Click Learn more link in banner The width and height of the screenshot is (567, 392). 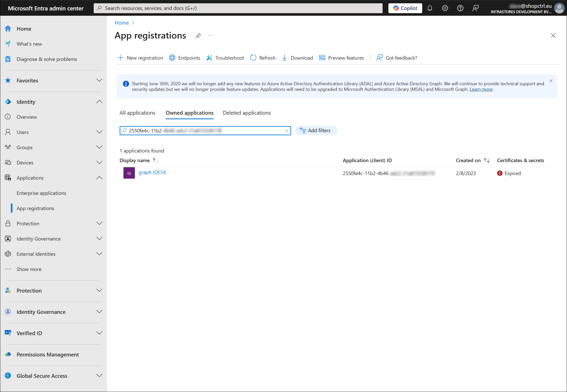click(x=481, y=89)
